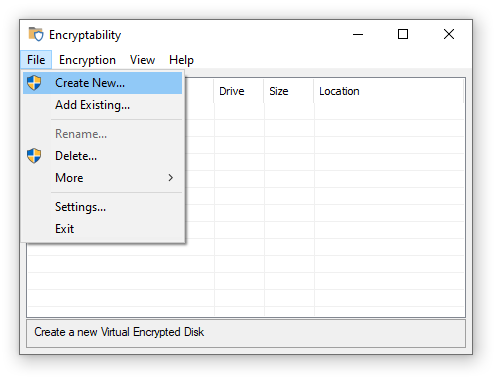
Task: Click status bar text 'Create a new Virtual Encrypted Disk'
Action: pyautogui.click(x=119, y=332)
